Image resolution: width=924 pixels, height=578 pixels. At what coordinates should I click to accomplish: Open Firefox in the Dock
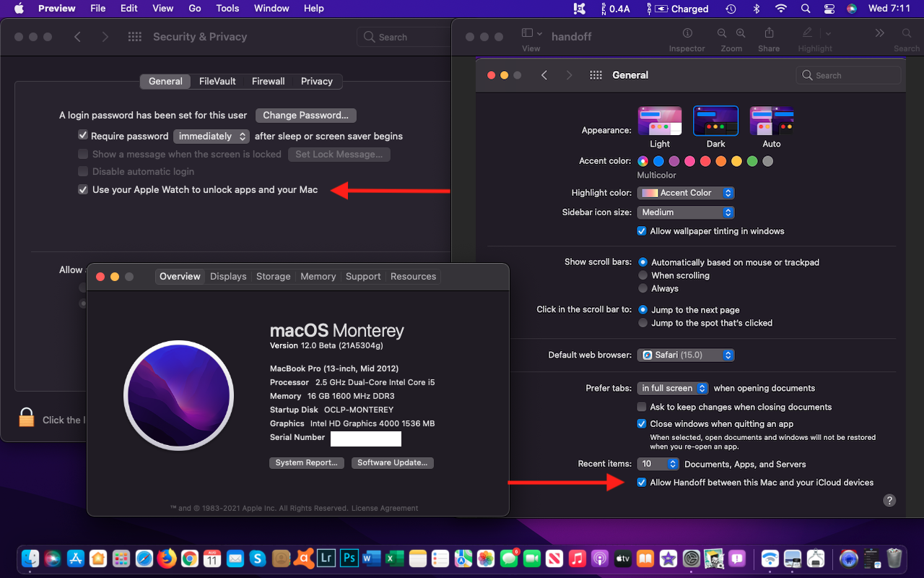[167, 558]
